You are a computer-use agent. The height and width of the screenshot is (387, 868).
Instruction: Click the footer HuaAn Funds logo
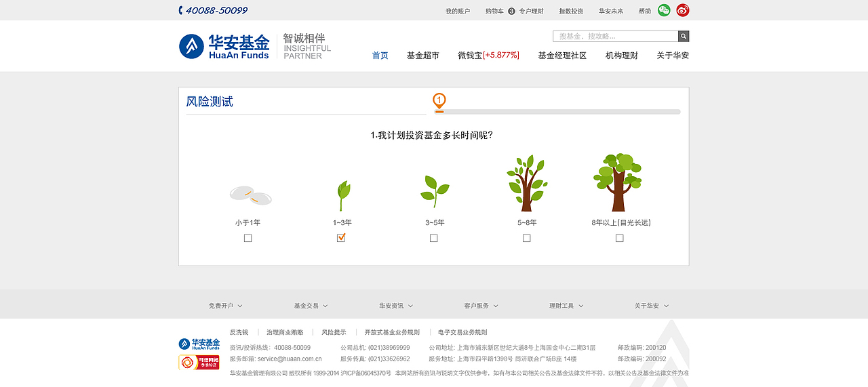click(199, 344)
